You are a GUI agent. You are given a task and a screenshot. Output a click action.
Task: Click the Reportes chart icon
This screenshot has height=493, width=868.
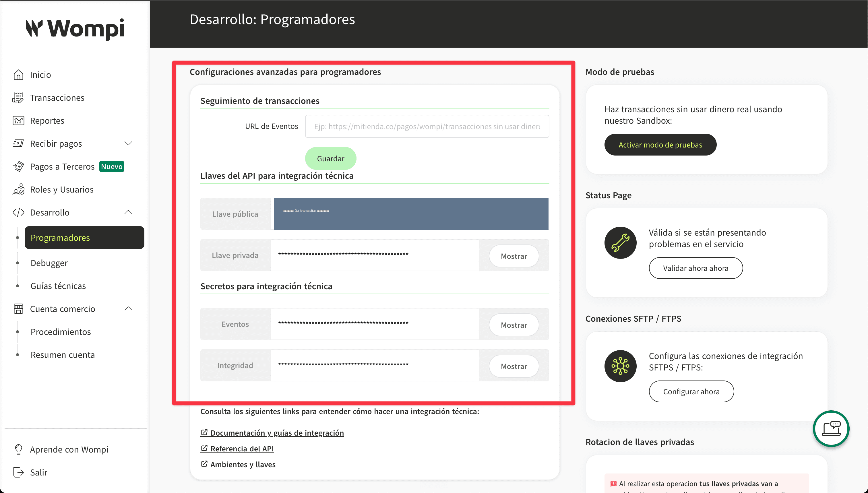(18, 121)
